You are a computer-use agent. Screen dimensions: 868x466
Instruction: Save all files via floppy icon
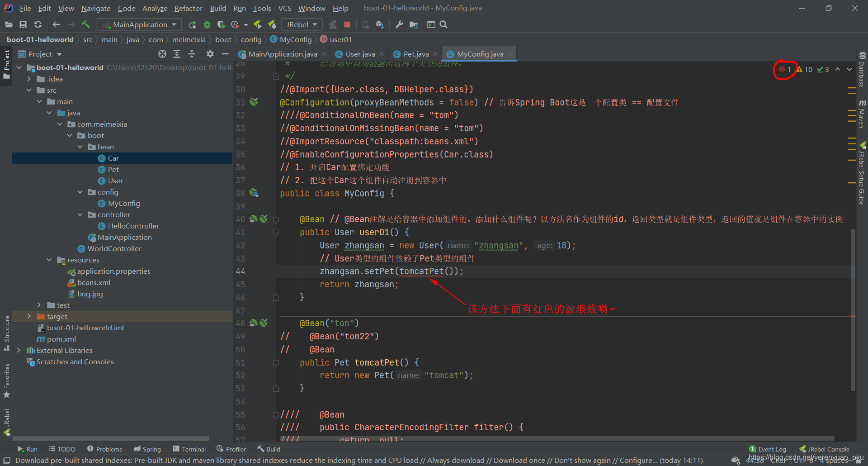[x=23, y=24]
